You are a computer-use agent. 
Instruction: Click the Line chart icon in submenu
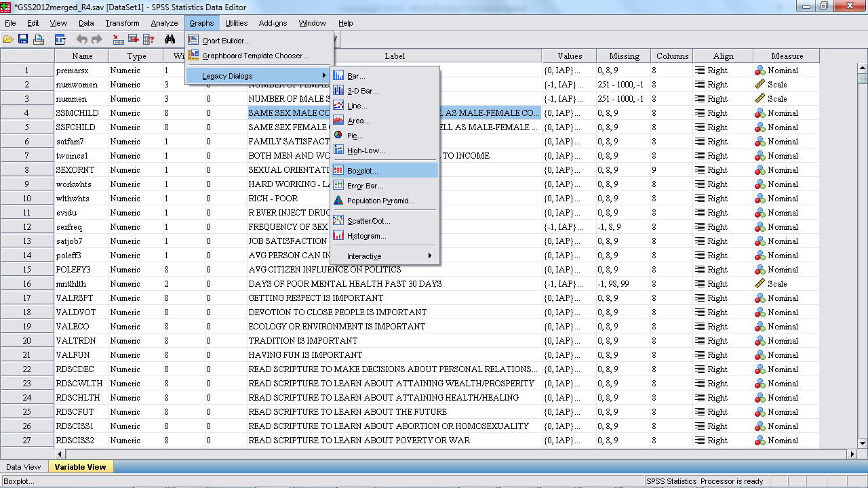[338, 106]
